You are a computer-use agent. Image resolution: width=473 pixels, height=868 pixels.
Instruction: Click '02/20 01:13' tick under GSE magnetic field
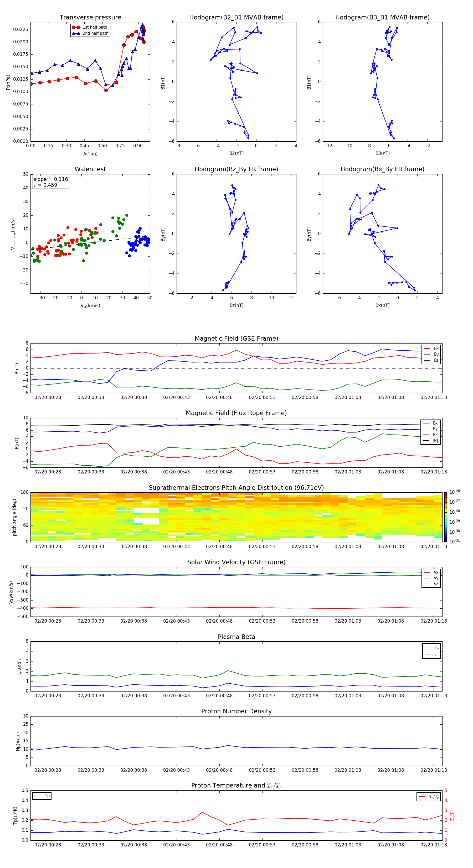pos(434,398)
